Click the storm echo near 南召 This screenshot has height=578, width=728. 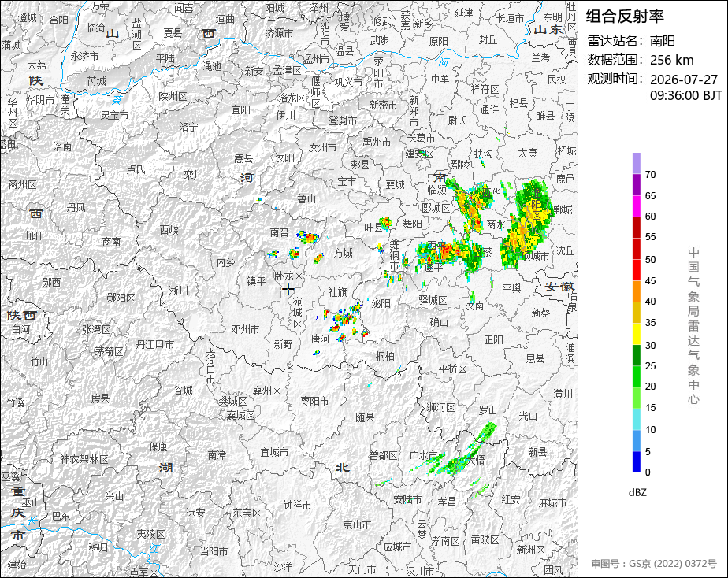click(x=308, y=238)
